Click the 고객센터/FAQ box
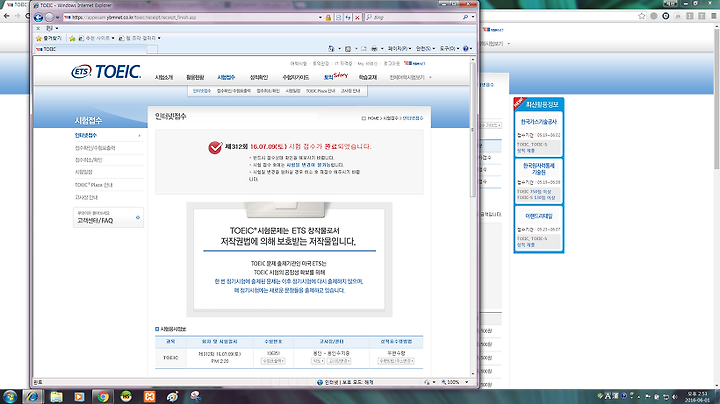The width and height of the screenshot is (720, 404). (x=108, y=218)
